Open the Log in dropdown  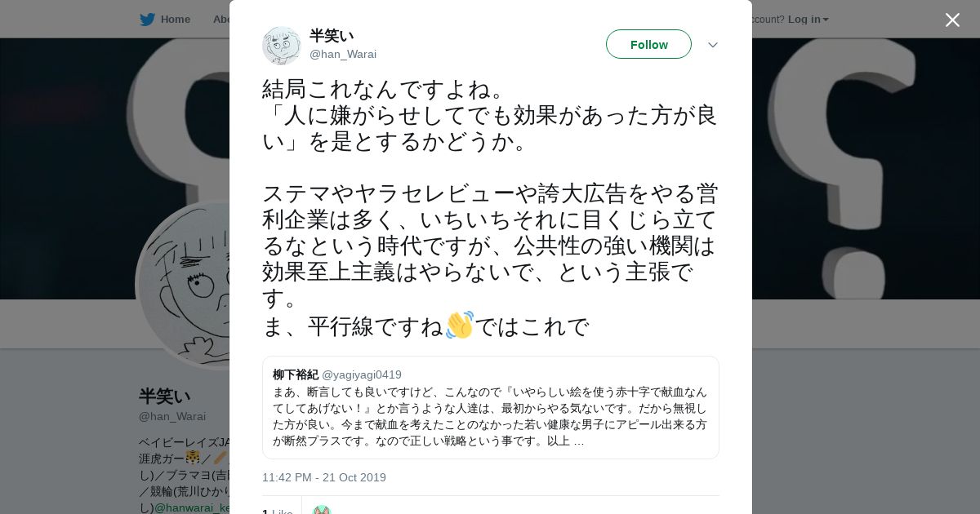808,20
